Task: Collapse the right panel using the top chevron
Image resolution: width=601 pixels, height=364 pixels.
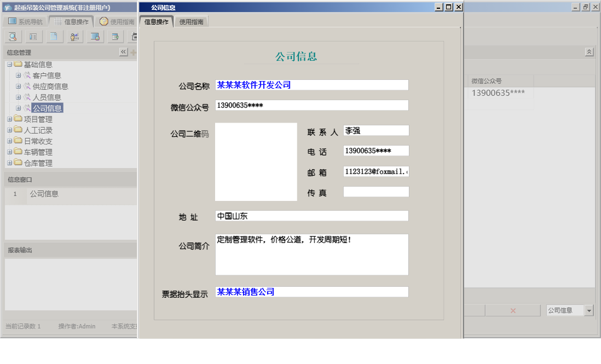Action: click(x=590, y=51)
